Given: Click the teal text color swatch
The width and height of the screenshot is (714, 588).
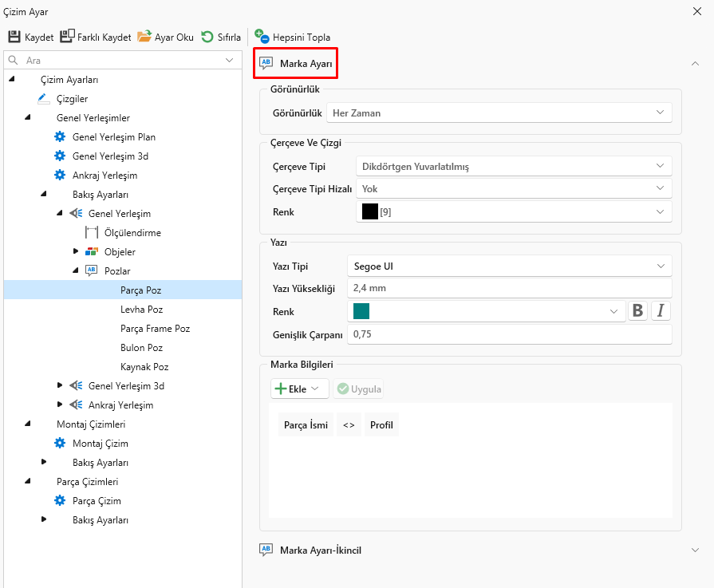Looking at the screenshot, I should 361,311.
